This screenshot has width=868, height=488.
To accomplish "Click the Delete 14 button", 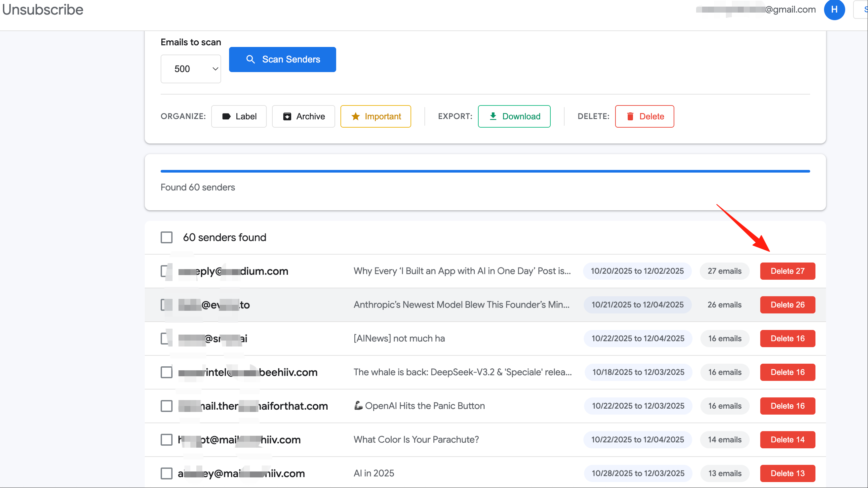I will click(x=787, y=439).
